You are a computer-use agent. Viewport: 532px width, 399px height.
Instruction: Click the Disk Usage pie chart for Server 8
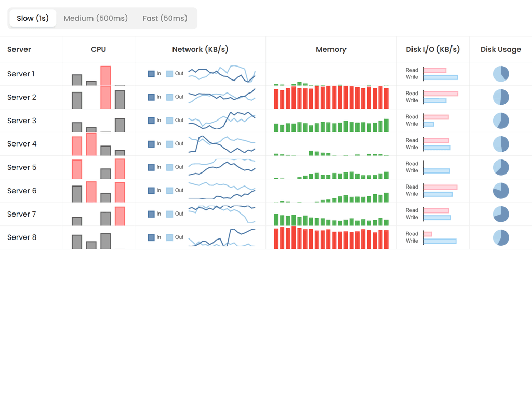500,237
